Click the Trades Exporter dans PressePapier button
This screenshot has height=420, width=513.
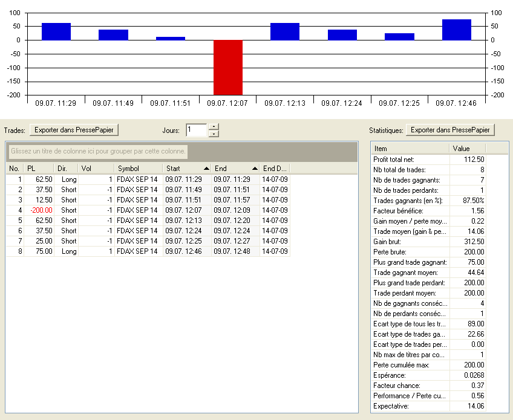[x=75, y=130]
